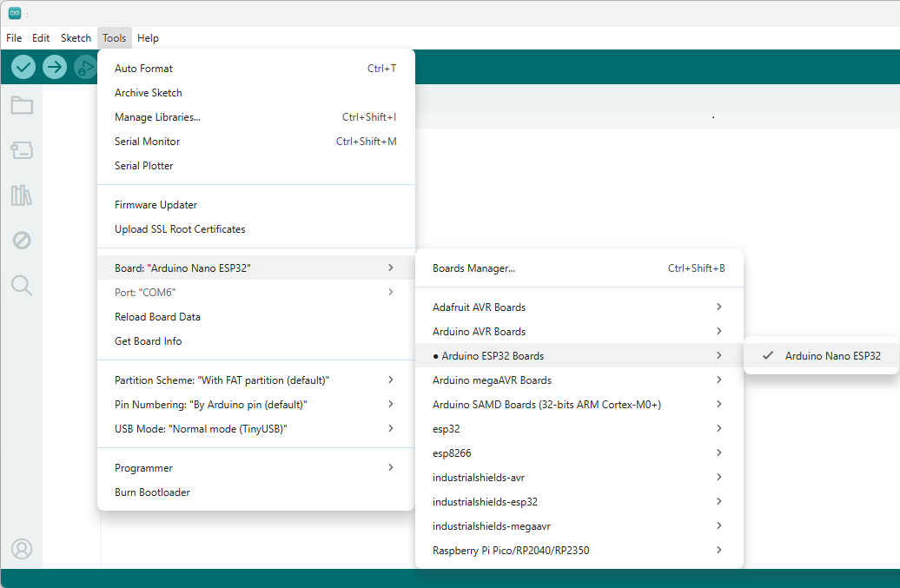Image resolution: width=900 pixels, height=588 pixels.
Task: Click the Upload arrow button
Action: coord(55,67)
